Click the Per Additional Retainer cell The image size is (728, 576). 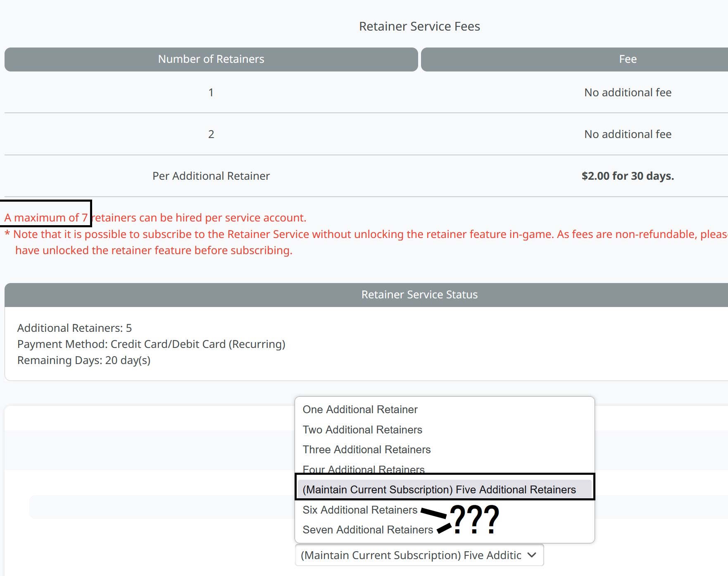[x=211, y=176]
